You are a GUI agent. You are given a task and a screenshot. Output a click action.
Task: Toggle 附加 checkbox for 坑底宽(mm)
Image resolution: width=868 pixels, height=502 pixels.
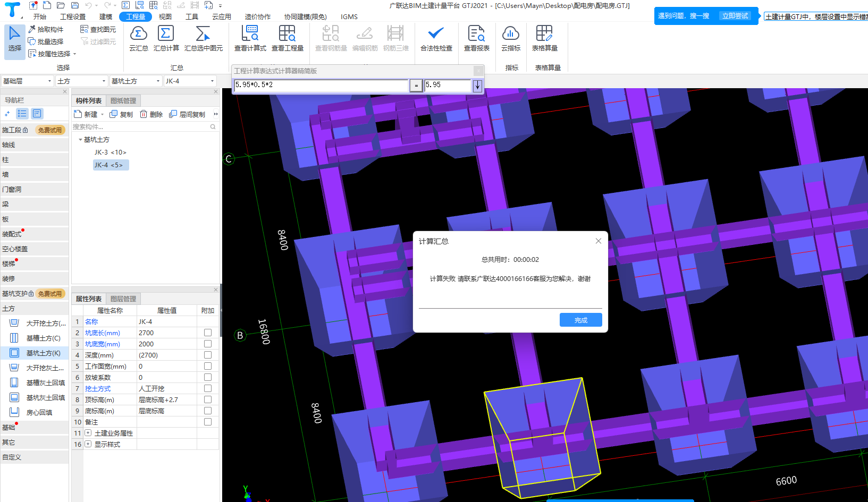[208, 344]
